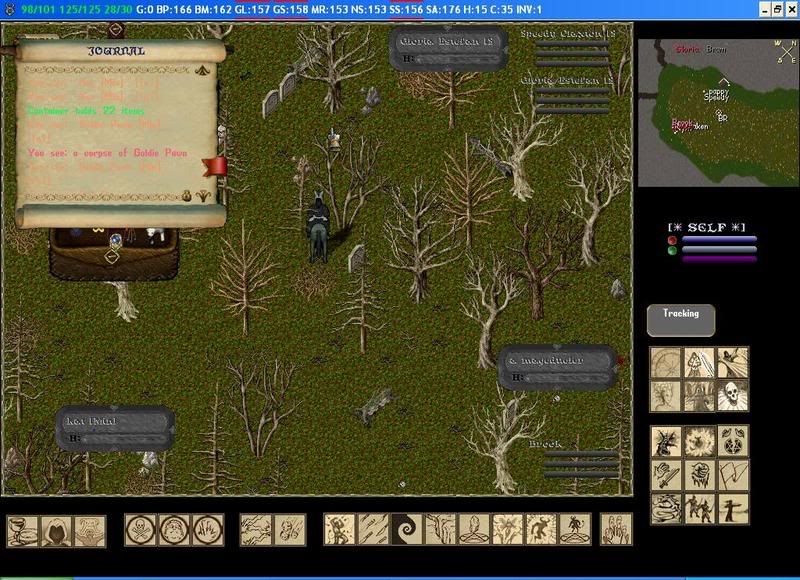The image size is (800, 580).
Task: Click the diamond emblem on the open backpack
Action: click(112, 257)
